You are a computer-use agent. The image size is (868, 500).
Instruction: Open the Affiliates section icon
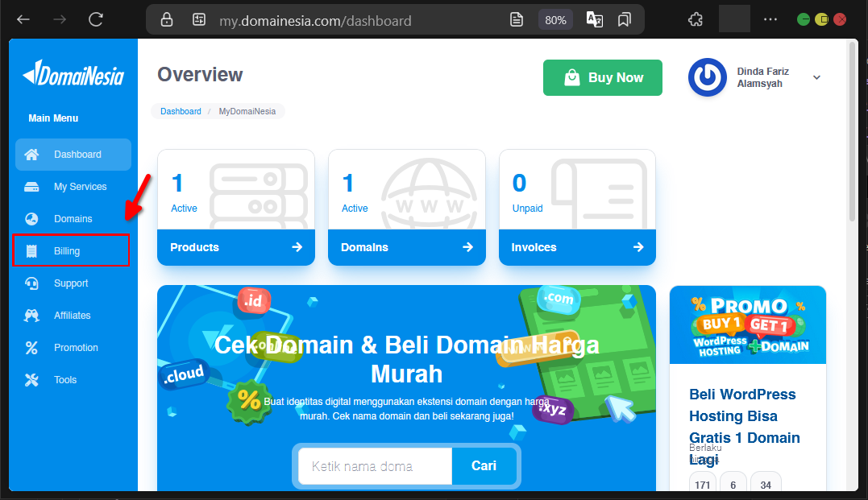click(32, 315)
